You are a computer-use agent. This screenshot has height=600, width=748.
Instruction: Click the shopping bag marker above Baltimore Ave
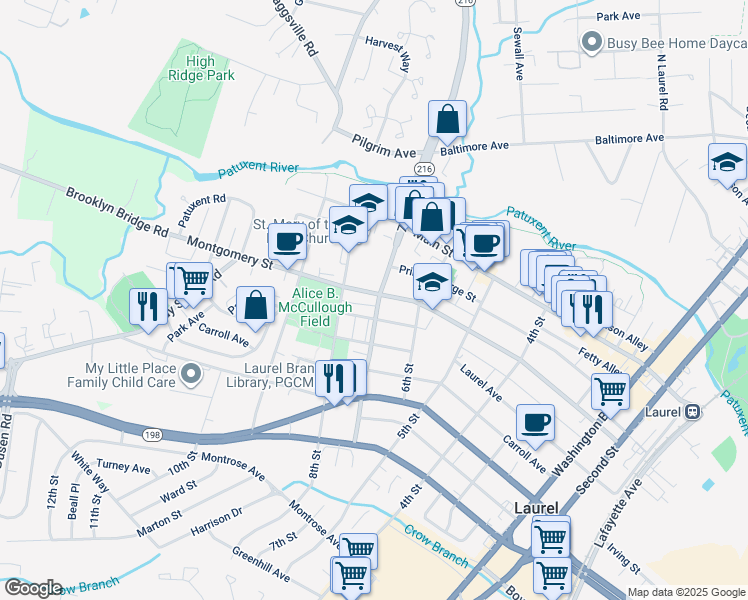[447, 120]
